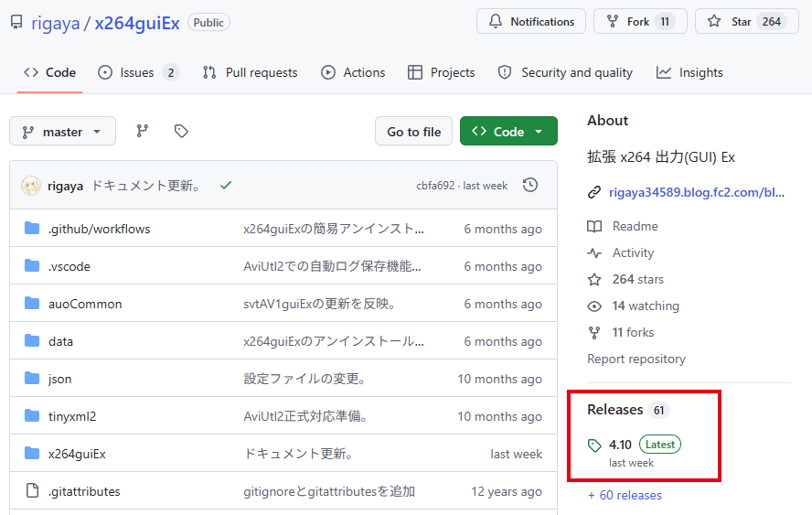
Task: Open commit message gitignoreとgitattributesを追加
Action: point(329,491)
